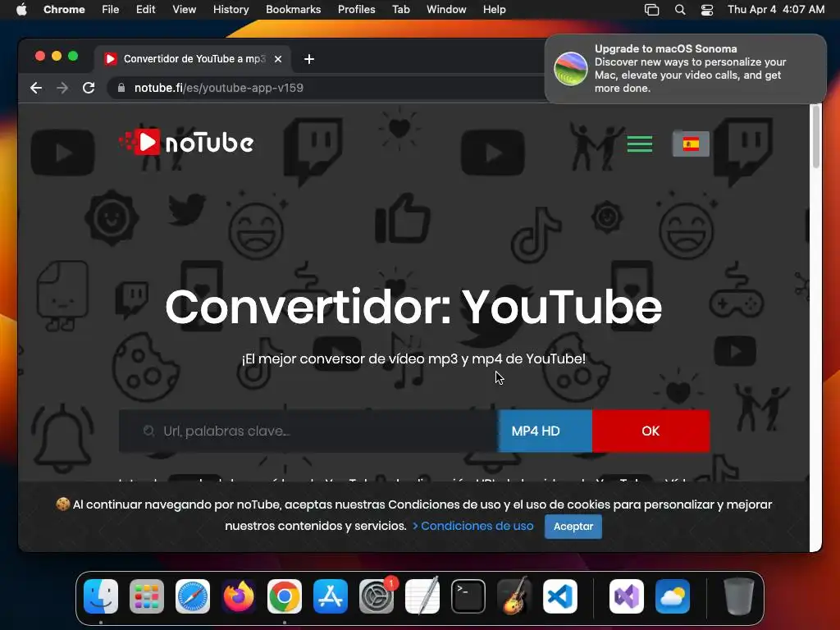Click the lock icon in address bar
The image size is (840, 630).
[x=121, y=88]
